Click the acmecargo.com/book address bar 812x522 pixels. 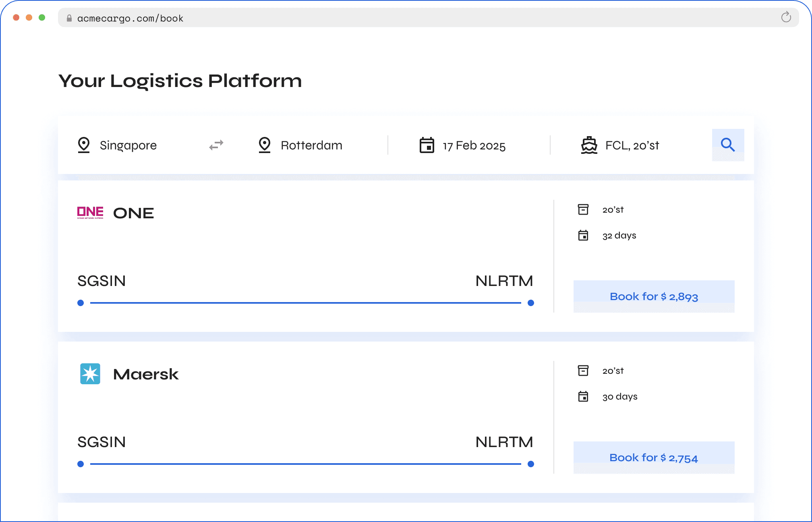pyautogui.click(x=428, y=18)
